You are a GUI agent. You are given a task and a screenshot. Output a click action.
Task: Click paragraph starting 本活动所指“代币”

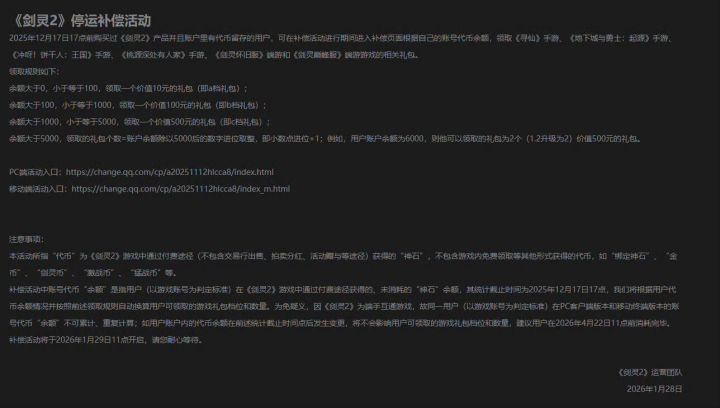(x=343, y=264)
